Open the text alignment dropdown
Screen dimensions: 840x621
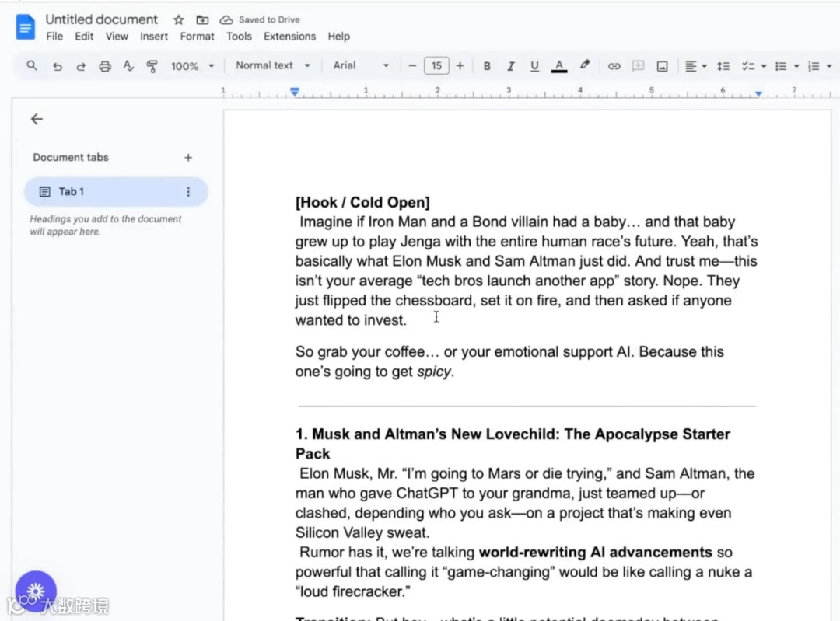point(696,66)
